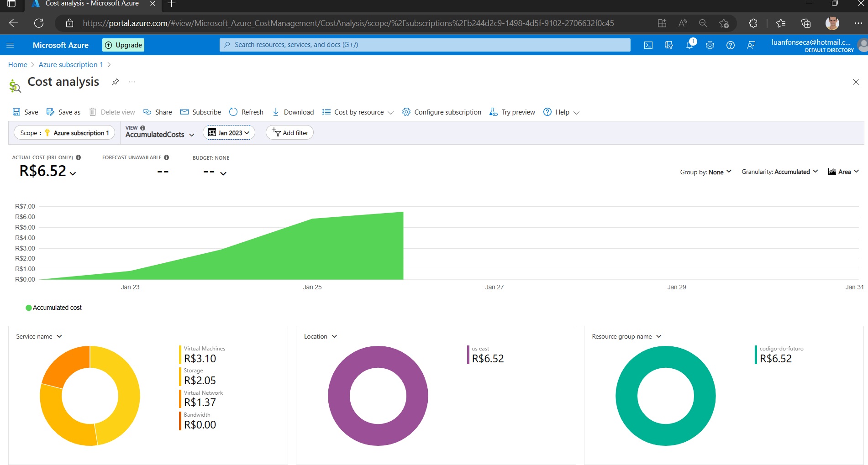Screen dimensions: 868x465
Task: Change the Area chart type dropdown
Action: (844, 172)
